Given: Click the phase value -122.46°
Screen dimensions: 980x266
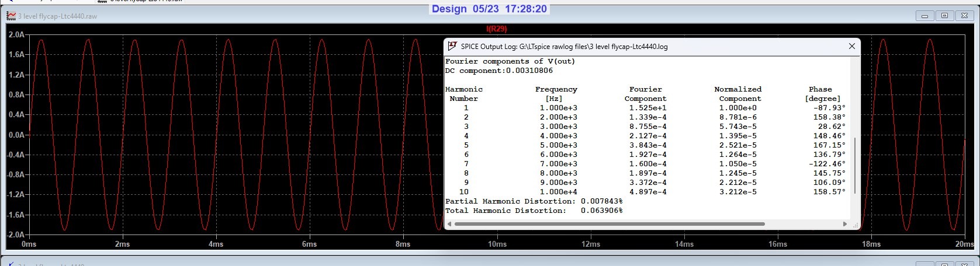Looking at the screenshot, I should 827,164.
